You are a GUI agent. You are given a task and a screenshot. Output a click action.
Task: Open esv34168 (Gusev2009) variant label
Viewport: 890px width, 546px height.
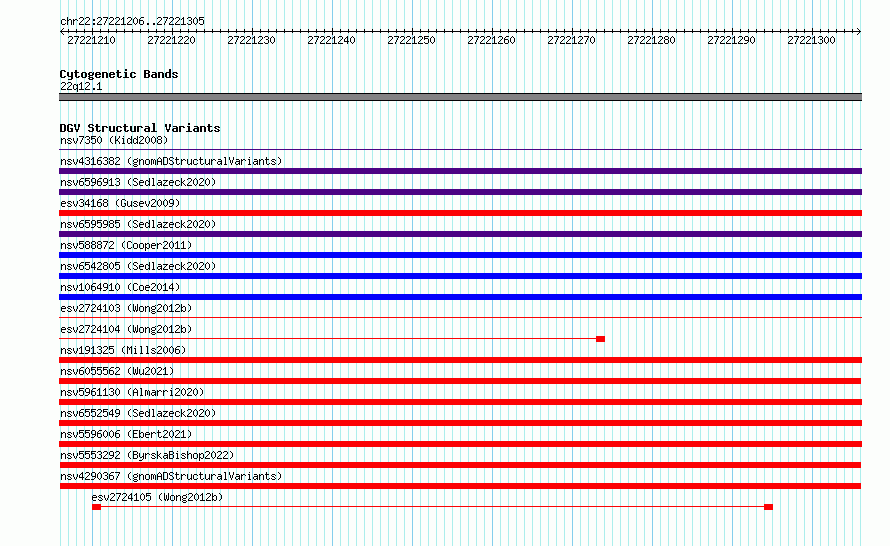pos(120,203)
